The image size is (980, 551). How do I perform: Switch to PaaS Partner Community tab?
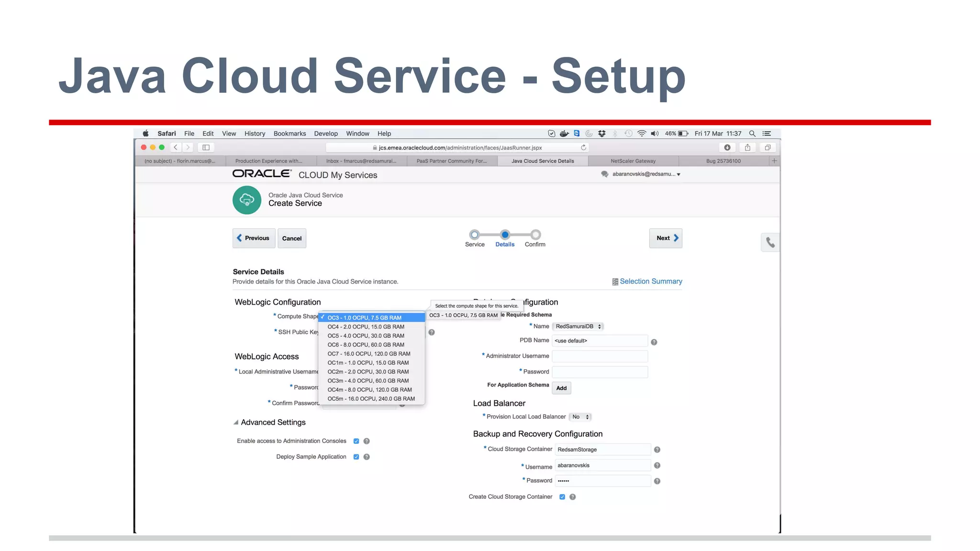coord(452,161)
